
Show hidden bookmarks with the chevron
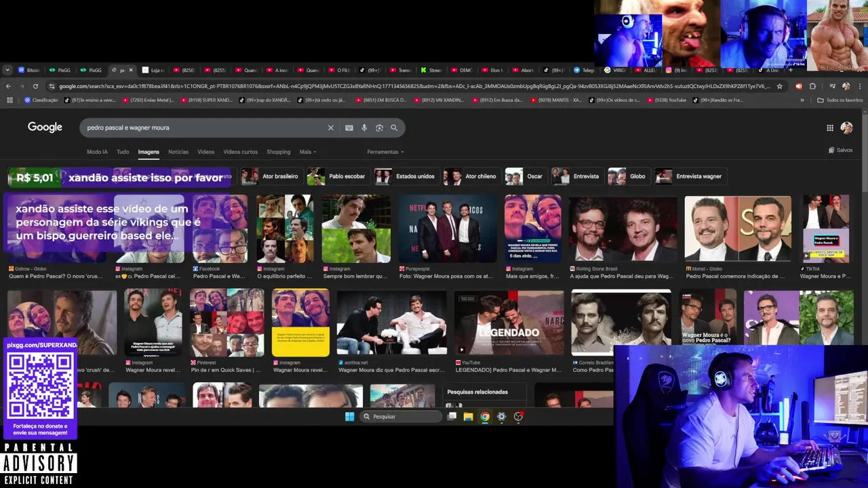802,100
